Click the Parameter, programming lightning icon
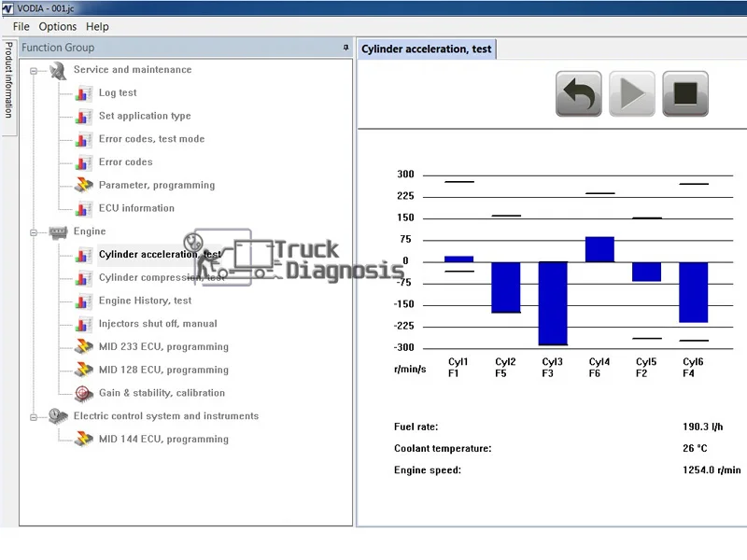The image size is (747, 560). point(83,185)
